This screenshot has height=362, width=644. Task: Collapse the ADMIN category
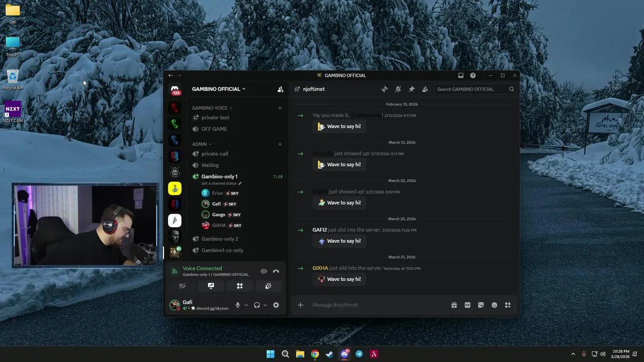[x=202, y=144]
